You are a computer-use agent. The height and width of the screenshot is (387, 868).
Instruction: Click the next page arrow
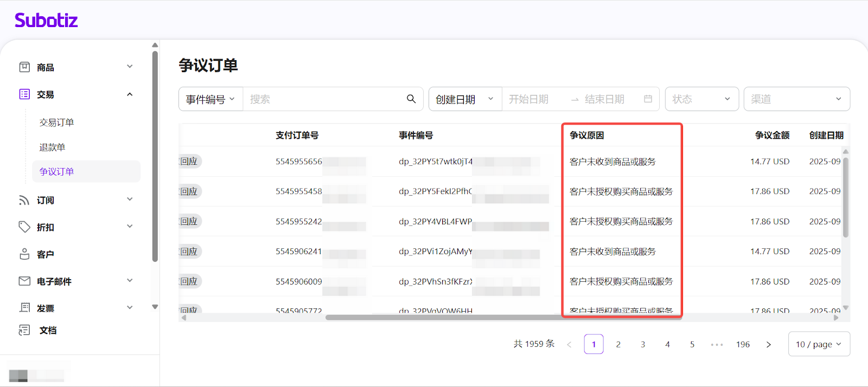[768, 344]
